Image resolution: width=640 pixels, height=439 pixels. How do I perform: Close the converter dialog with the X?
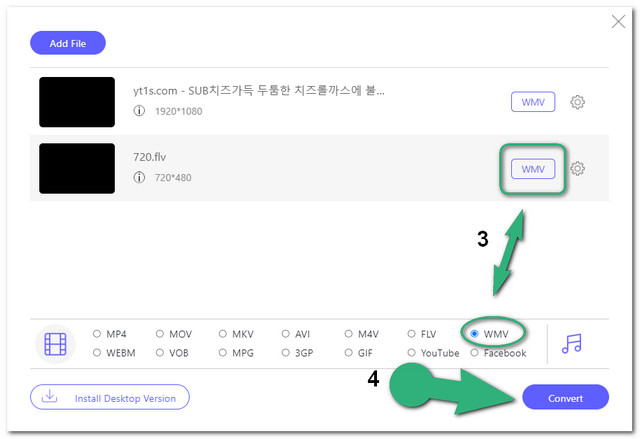coord(618,22)
